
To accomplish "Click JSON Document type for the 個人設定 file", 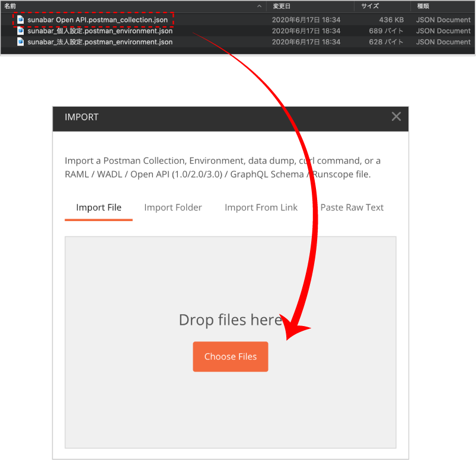I will pos(443,31).
